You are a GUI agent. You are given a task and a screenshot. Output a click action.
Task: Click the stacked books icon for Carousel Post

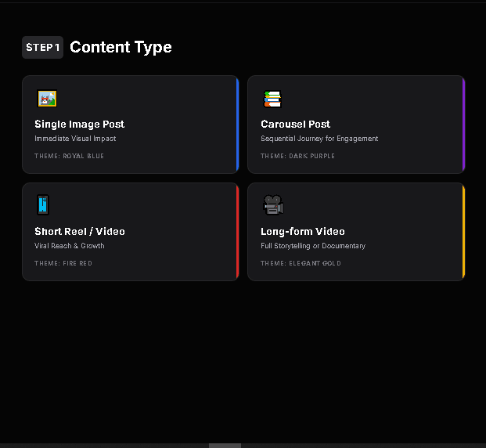(x=272, y=99)
